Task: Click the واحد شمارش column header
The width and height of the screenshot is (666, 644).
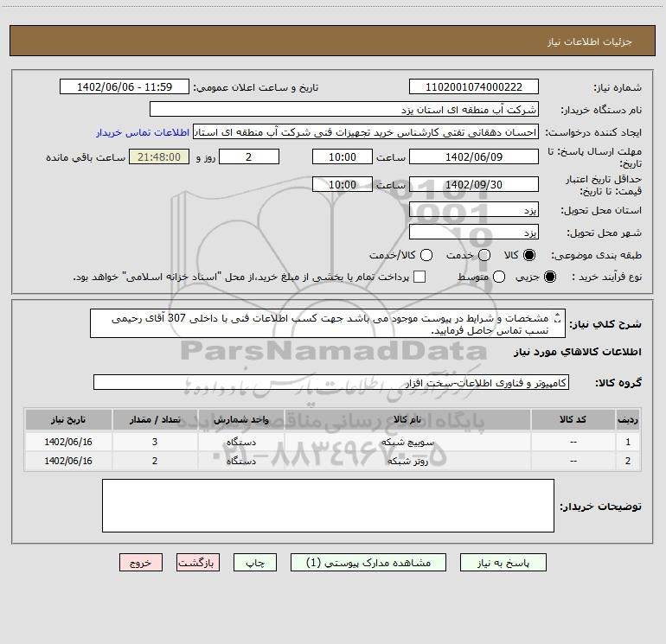Action: coord(240,419)
